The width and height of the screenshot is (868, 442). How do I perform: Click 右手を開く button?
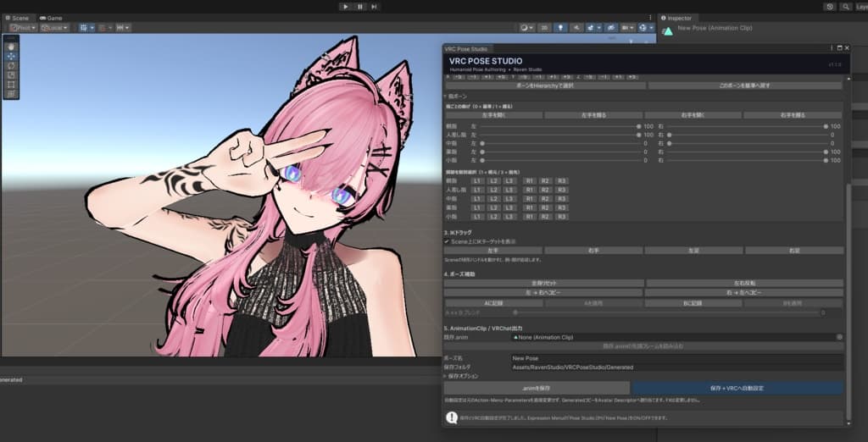(x=693, y=115)
